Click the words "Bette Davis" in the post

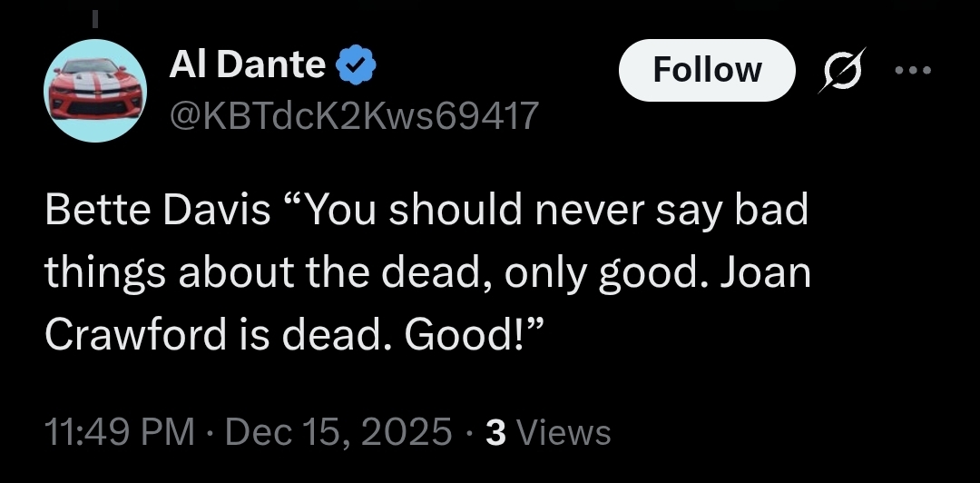pyautogui.click(x=158, y=211)
